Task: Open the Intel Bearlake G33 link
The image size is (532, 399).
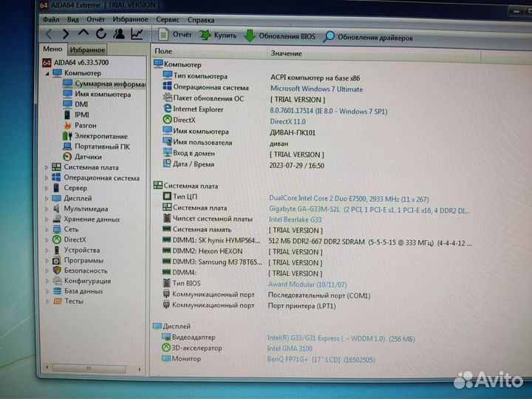Action: click(x=295, y=219)
